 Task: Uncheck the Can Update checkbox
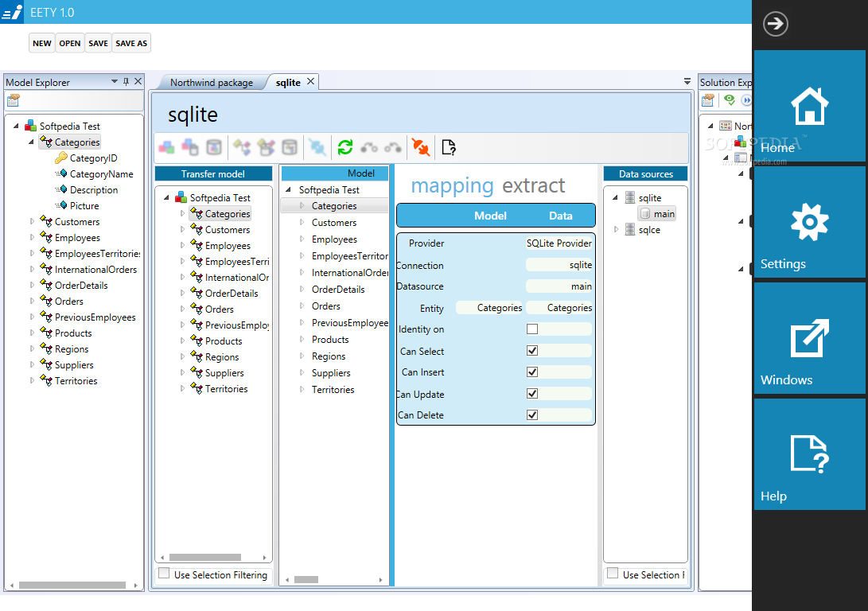coord(532,394)
